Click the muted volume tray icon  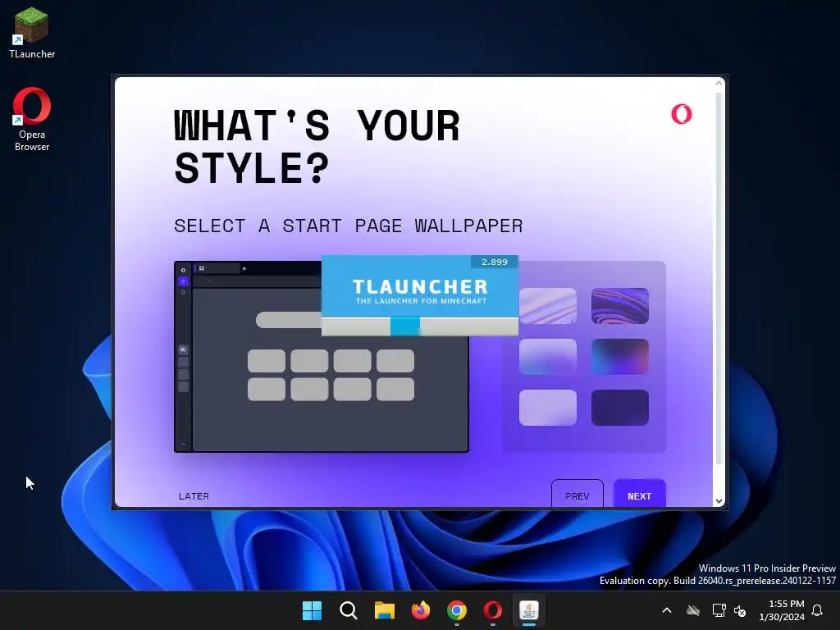[x=741, y=610]
